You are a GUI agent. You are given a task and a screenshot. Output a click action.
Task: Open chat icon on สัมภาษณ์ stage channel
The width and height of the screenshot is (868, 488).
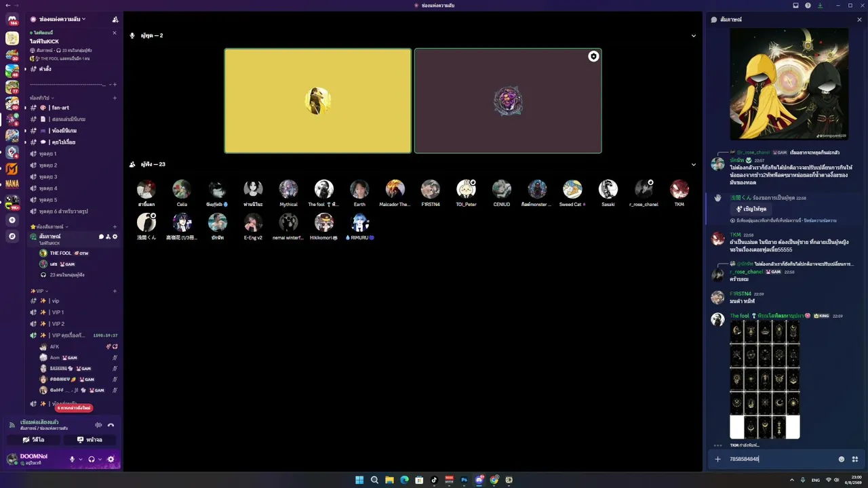coord(101,237)
